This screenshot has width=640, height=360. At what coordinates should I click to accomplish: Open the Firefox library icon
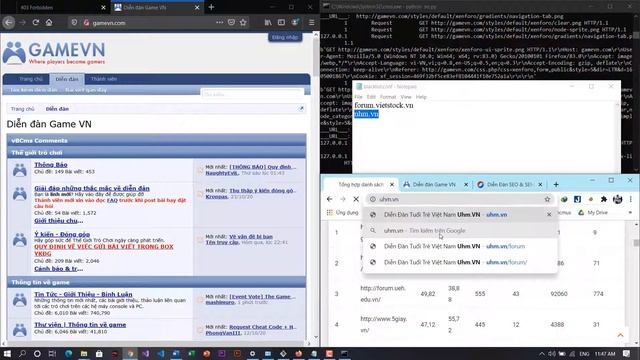click(x=268, y=22)
